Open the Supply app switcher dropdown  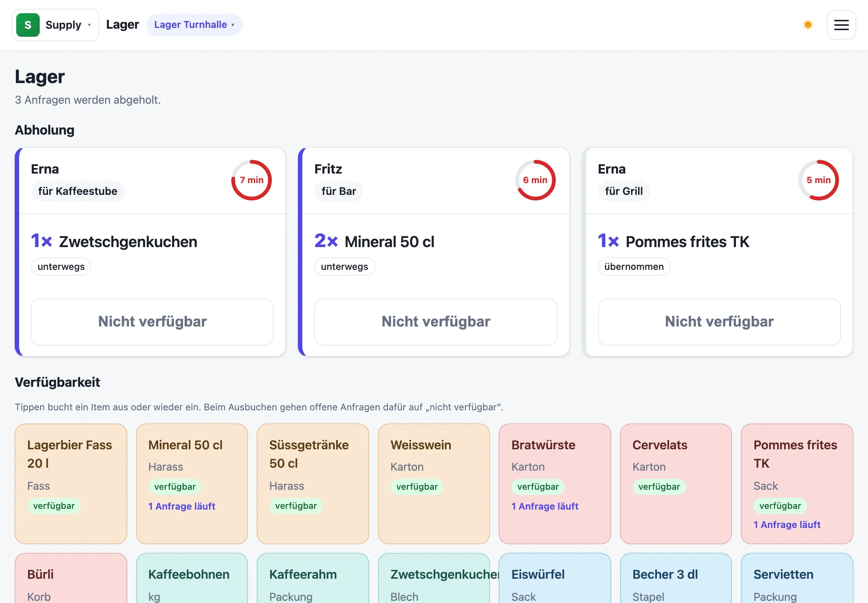coord(56,25)
